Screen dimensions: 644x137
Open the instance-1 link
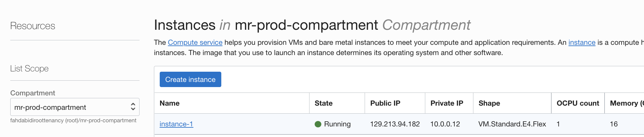176,124
